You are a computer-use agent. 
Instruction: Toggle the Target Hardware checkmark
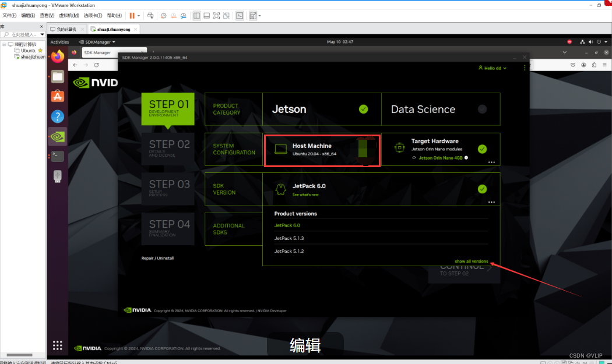pyautogui.click(x=483, y=149)
